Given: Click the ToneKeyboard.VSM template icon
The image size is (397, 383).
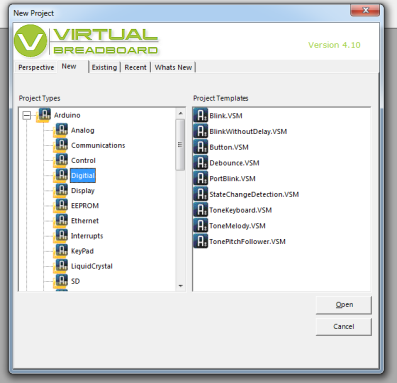Looking at the screenshot, I should [x=201, y=210].
